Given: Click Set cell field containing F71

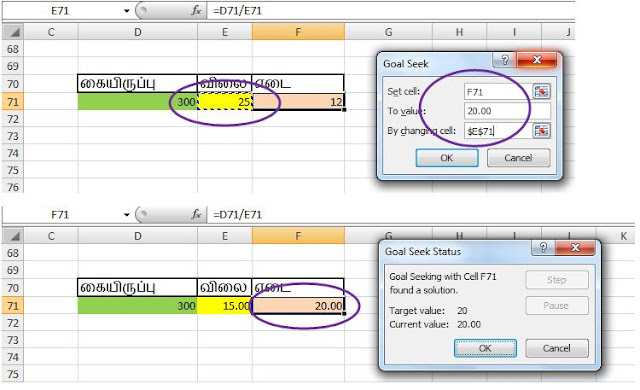Looking at the screenshot, I should tap(498, 92).
